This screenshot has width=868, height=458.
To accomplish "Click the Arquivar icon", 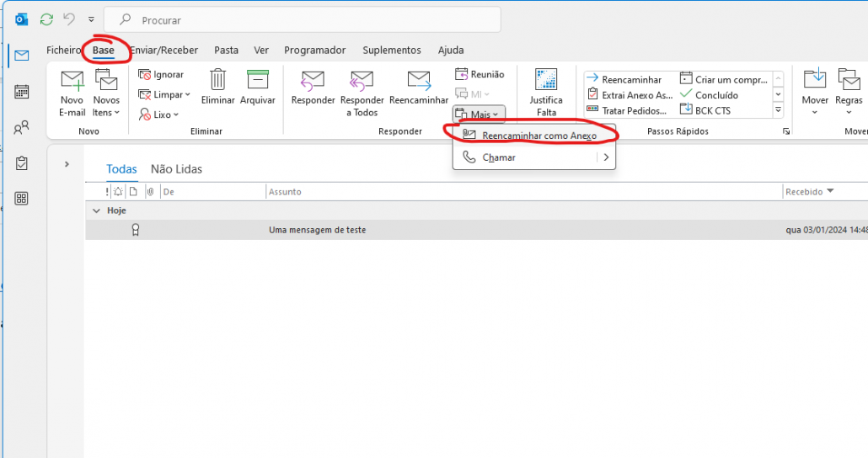I will 257,81.
